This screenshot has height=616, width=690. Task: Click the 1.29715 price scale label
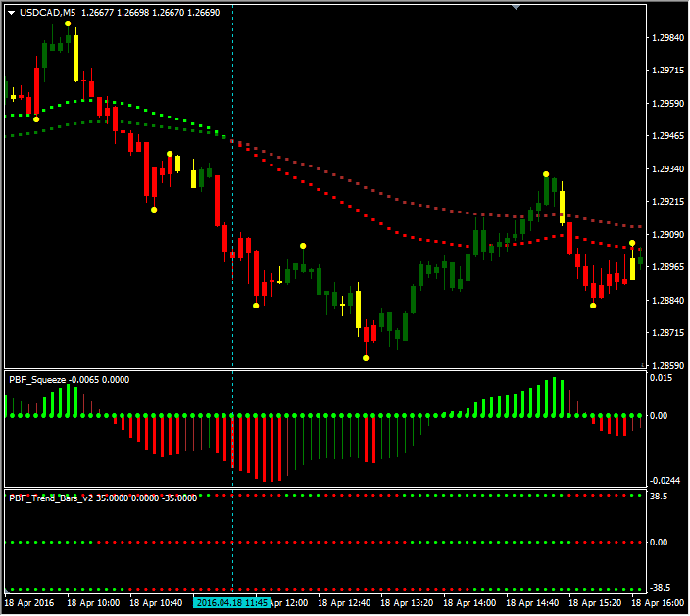tap(667, 71)
